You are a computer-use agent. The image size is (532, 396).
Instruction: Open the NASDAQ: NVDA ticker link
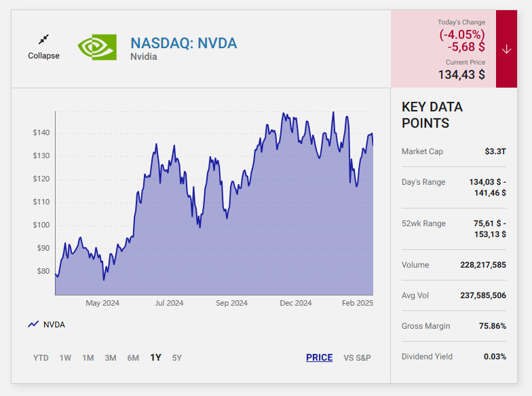pyautogui.click(x=183, y=43)
